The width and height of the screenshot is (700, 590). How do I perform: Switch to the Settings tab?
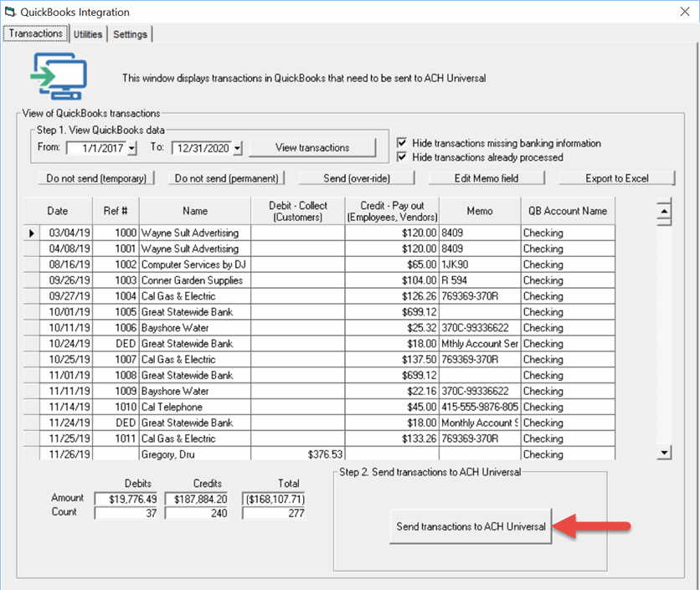point(130,34)
